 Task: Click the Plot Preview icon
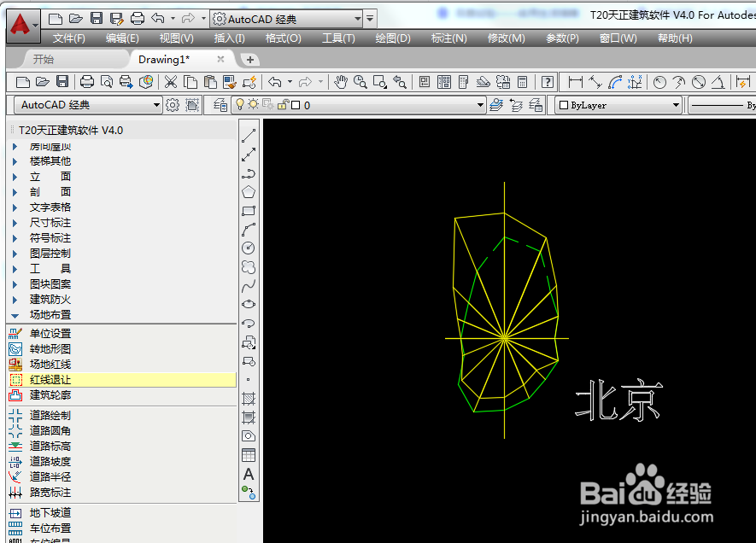(107, 82)
